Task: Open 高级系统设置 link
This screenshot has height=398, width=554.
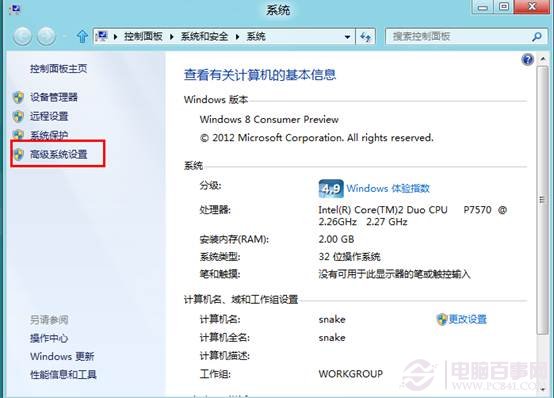Action: coord(59,154)
